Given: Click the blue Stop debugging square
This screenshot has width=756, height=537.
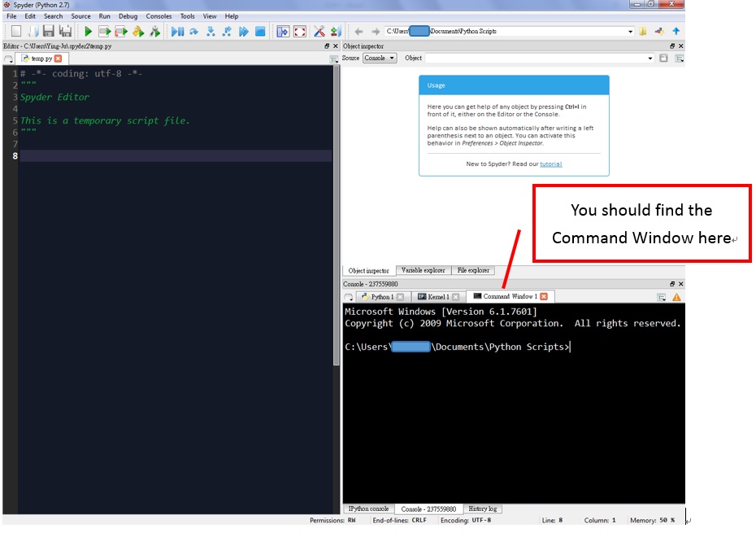Looking at the screenshot, I should click(260, 32).
